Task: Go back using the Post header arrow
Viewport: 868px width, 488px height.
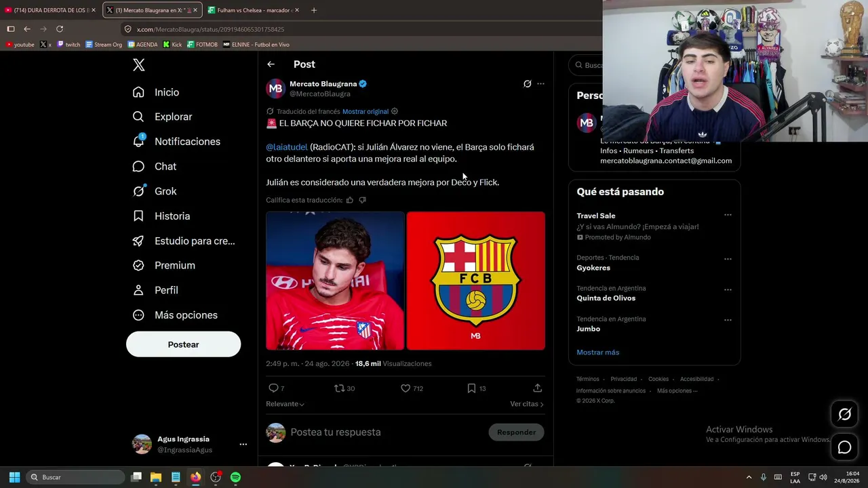Action: click(x=271, y=64)
